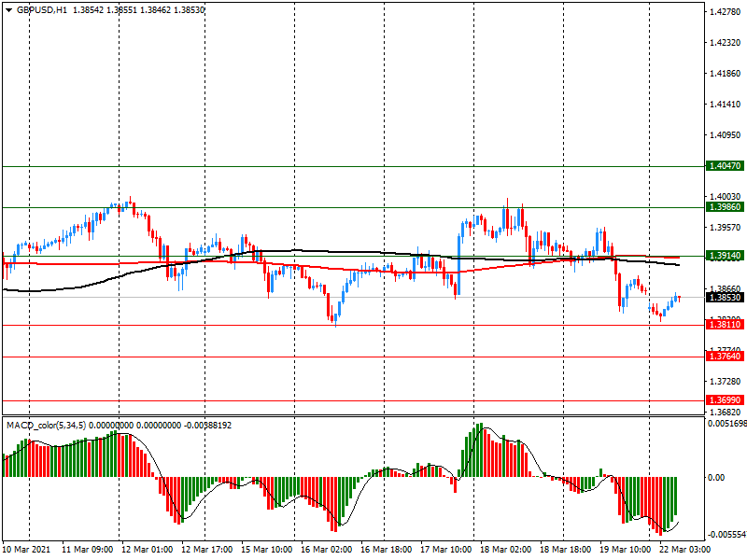Click the MACD 0.0051698 upper scale value
Image resolution: width=747 pixels, height=560 pixels.
[726, 424]
